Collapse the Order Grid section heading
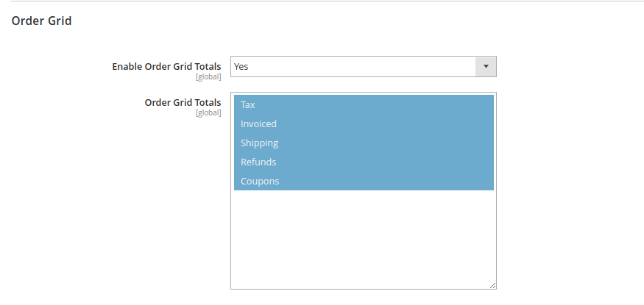Viewport: 644px width, 305px height. pos(41,21)
